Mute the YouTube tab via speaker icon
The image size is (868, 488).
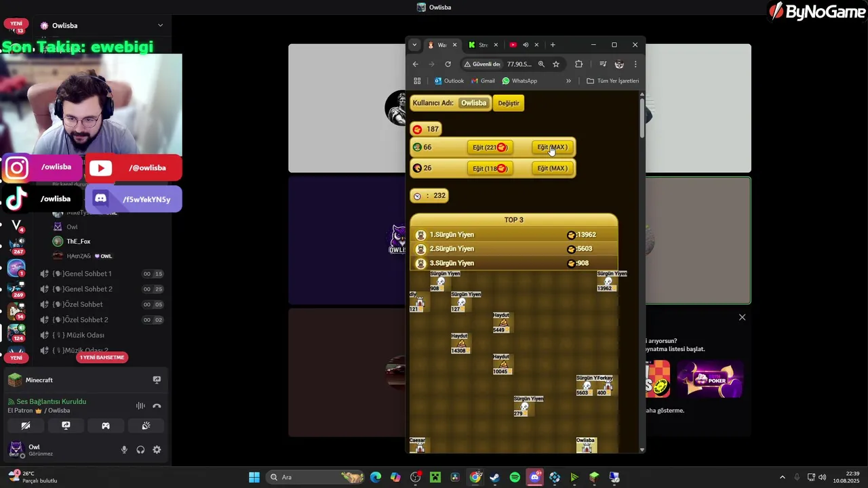(526, 45)
